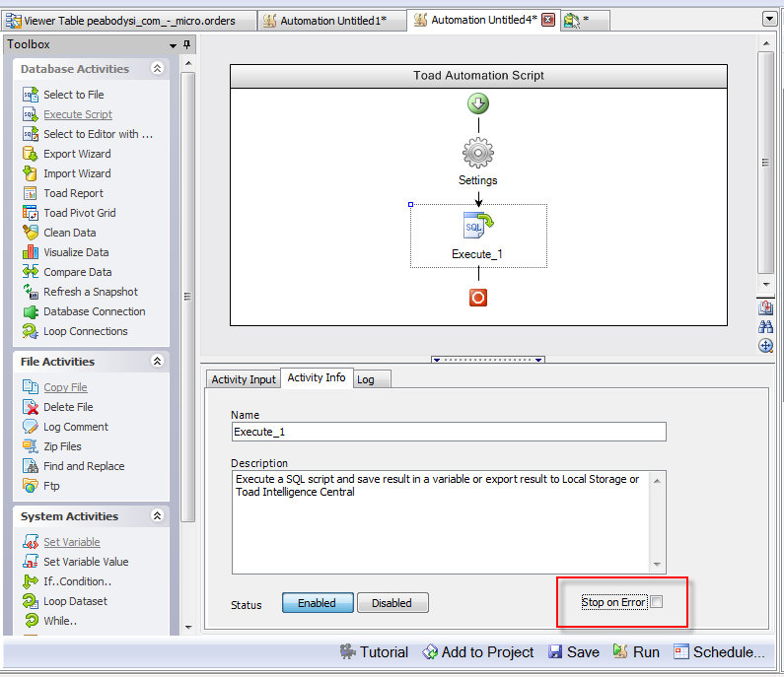This screenshot has height=677, width=784.
Task: Open the unnamed asterisk document tab
Action: coord(585,21)
